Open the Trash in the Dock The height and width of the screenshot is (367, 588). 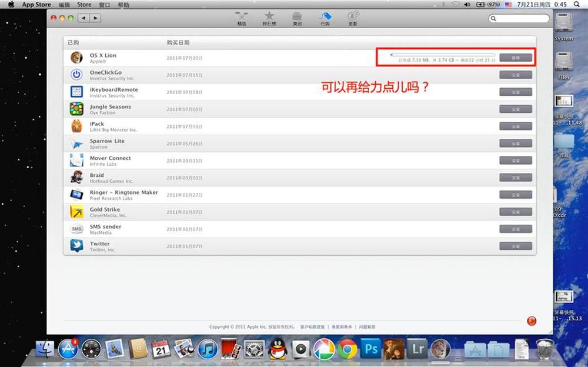coord(544,349)
